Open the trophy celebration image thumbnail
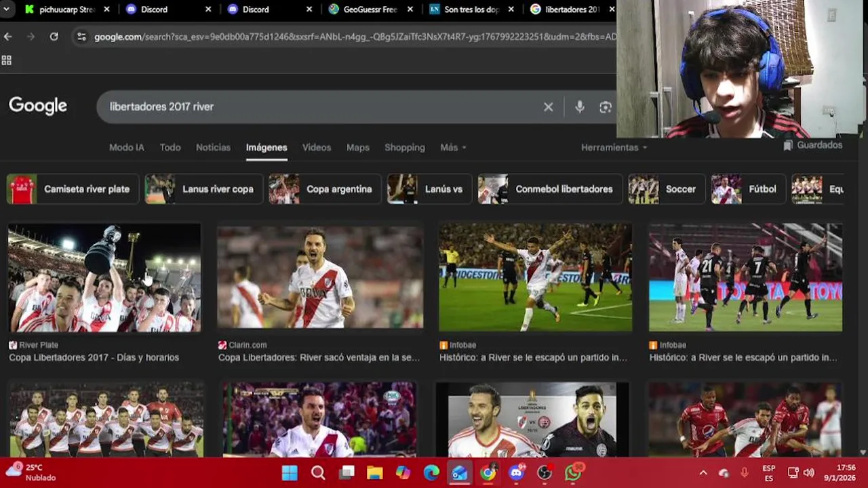 pos(104,278)
